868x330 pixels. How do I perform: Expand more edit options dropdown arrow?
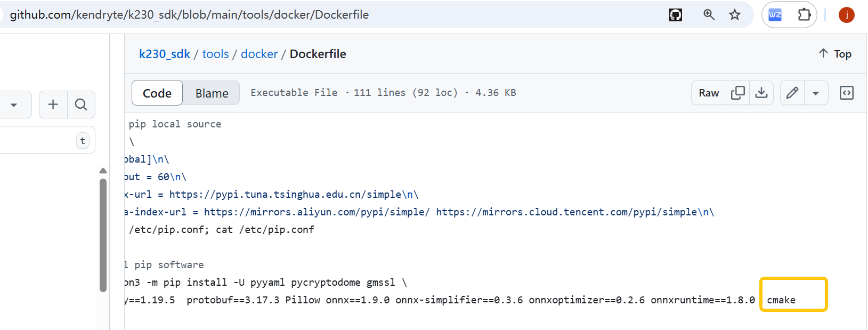click(x=815, y=93)
